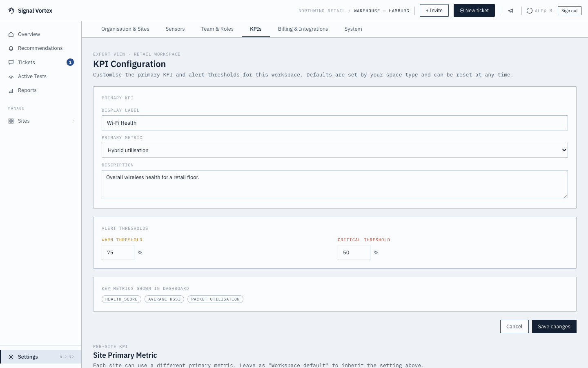Focus the Warn Threshold input
588x368 pixels.
pos(118,252)
